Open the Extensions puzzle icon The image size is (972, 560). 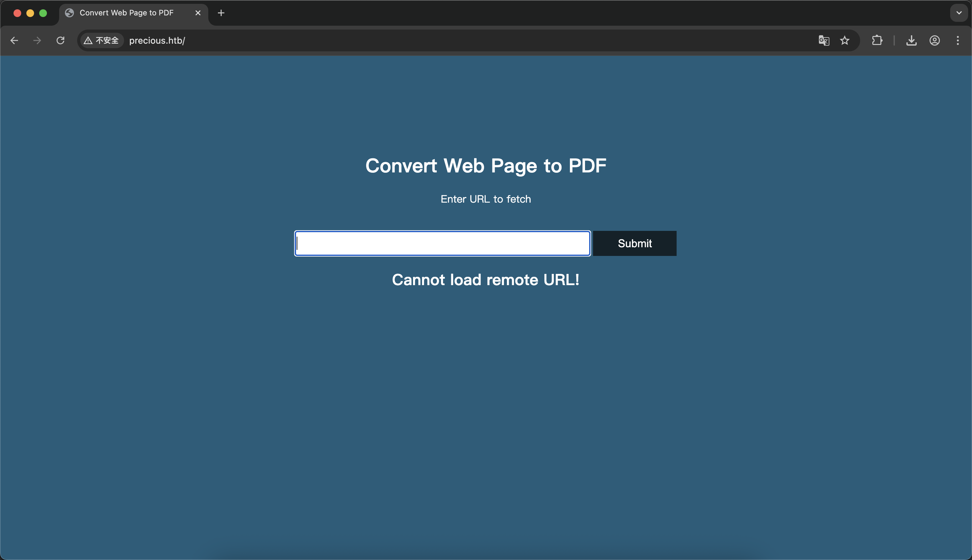tap(877, 40)
